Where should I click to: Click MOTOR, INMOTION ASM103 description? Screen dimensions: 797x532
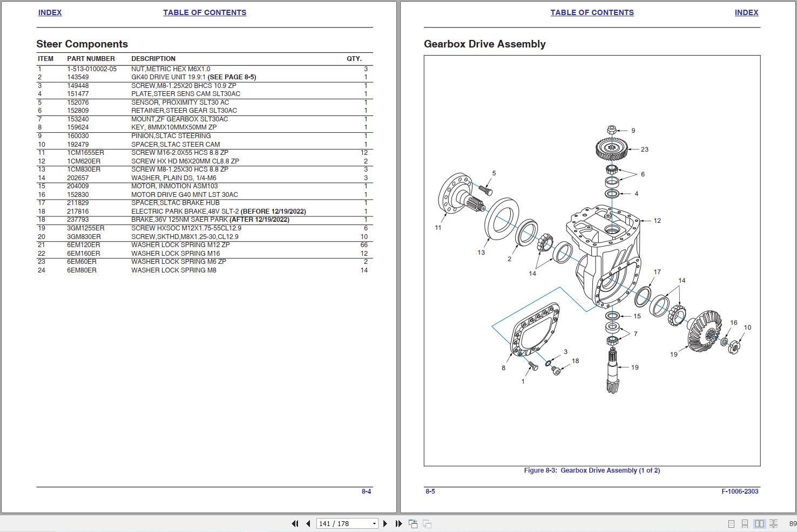point(174,186)
